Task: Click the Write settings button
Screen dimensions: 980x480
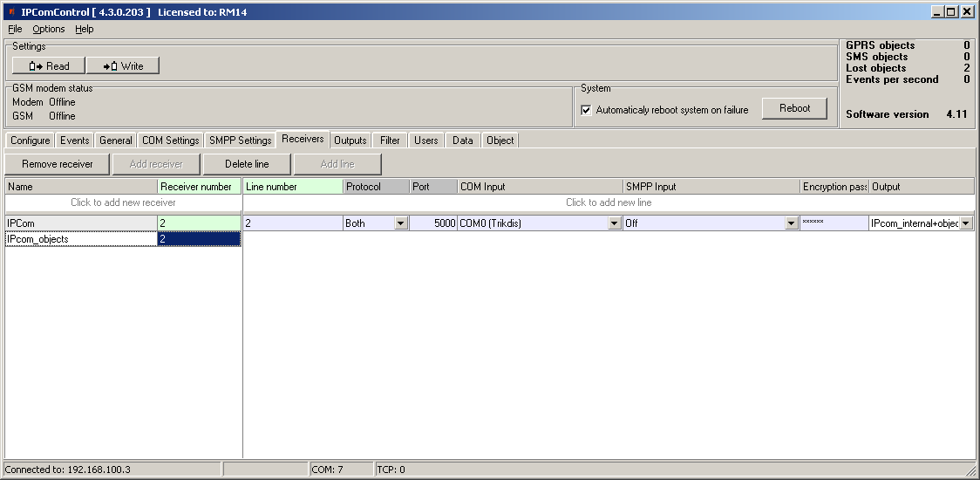Action: (x=123, y=65)
